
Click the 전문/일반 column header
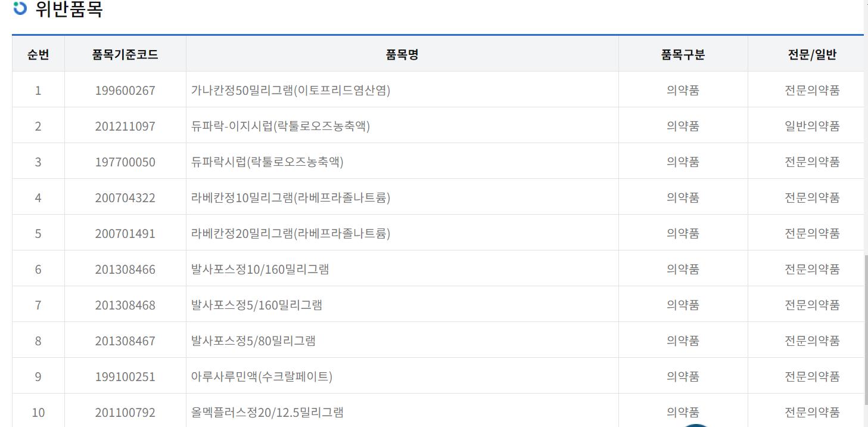812,55
